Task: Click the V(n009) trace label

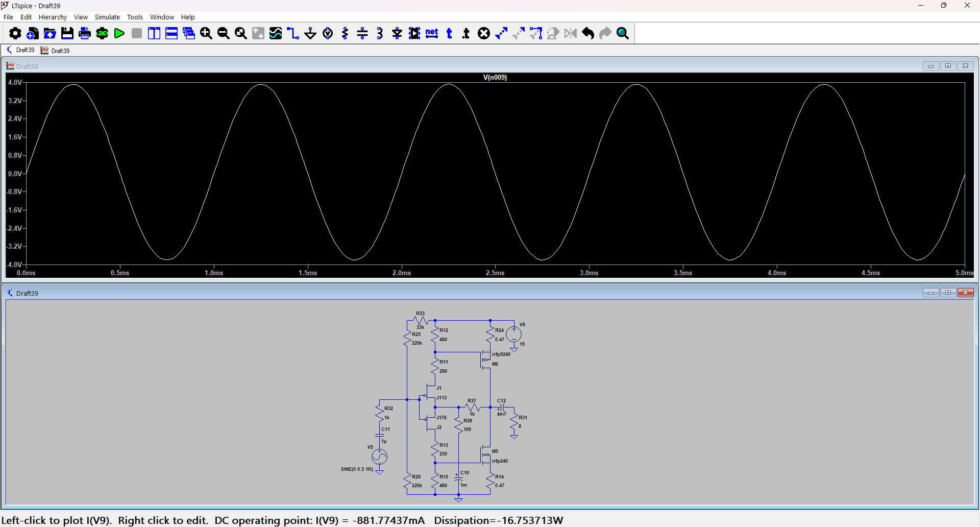Action: click(x=495, y=77)
